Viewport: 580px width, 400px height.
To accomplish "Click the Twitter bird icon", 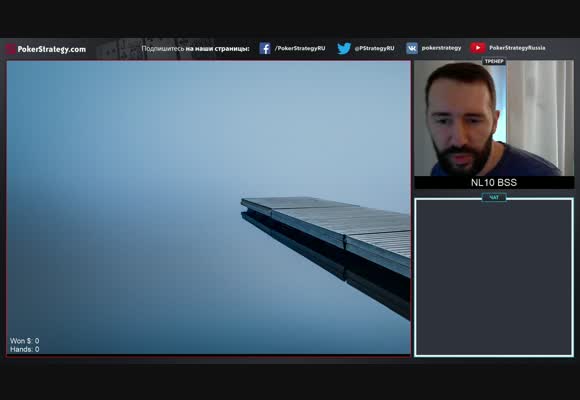I will click(344, 48).
